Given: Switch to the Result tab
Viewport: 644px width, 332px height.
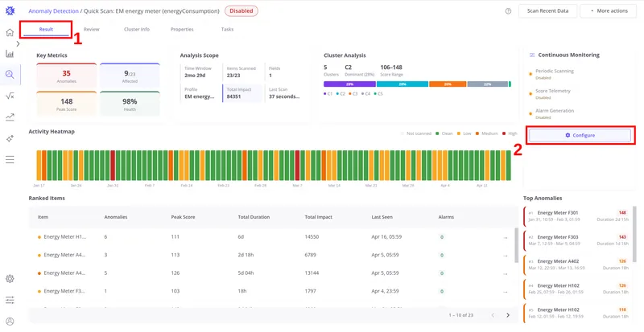Looking at the screenshot, I should (x=46, y=30).
